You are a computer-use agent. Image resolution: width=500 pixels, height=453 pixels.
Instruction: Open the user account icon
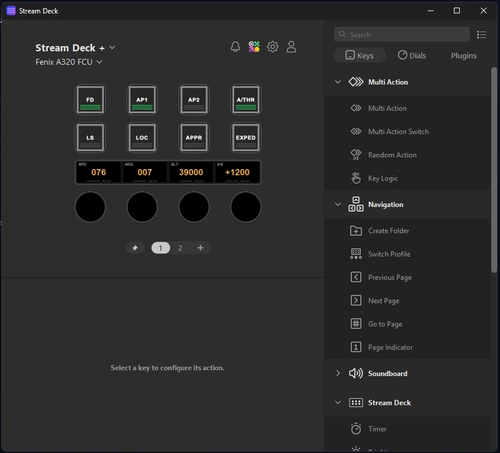[291, 47]
